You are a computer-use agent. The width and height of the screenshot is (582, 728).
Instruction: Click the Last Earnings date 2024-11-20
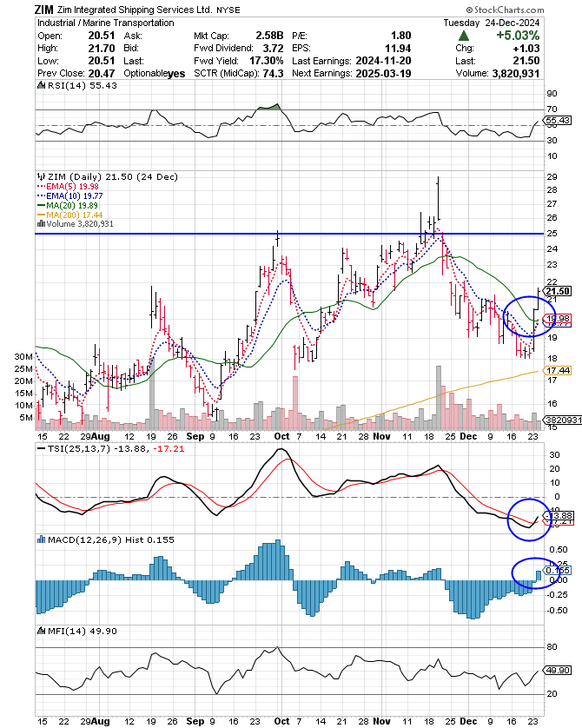tap(383, 61)
